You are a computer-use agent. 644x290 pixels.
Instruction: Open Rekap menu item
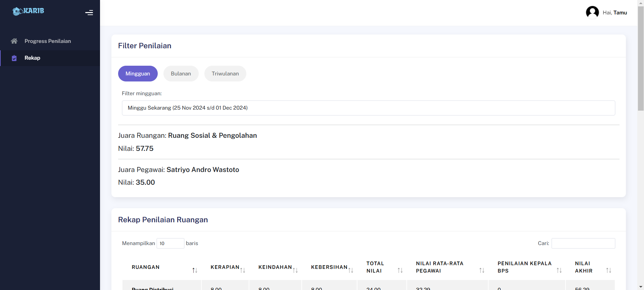pyautogui.click(x=32, y=58)
